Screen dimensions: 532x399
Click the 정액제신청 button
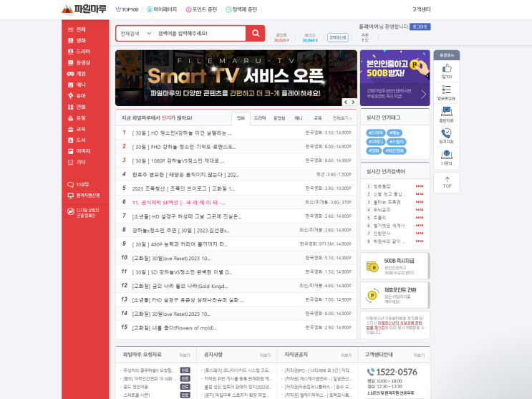[x=338, y=37]
